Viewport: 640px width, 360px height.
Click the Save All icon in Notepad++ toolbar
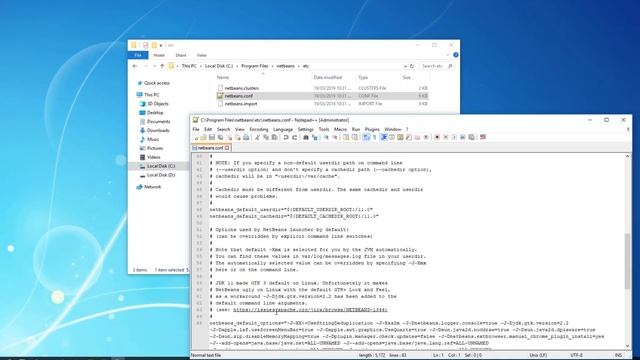[x=220, y=138]
